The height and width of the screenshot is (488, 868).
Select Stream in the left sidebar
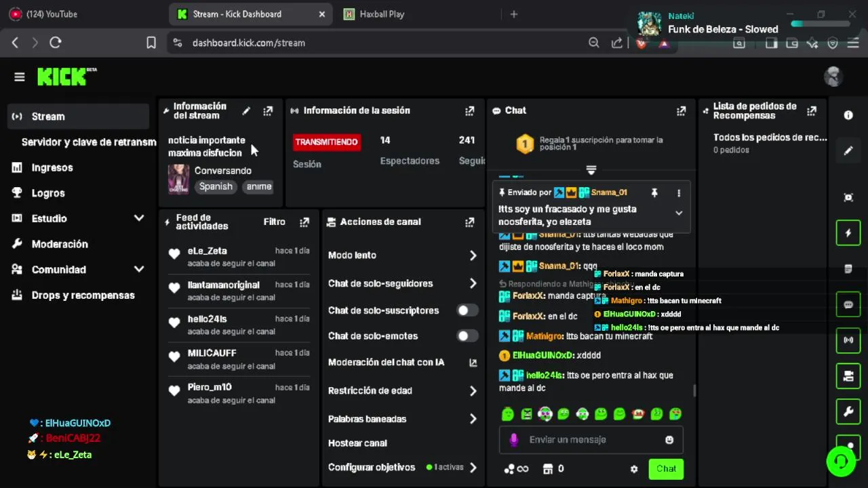(78, 117)
